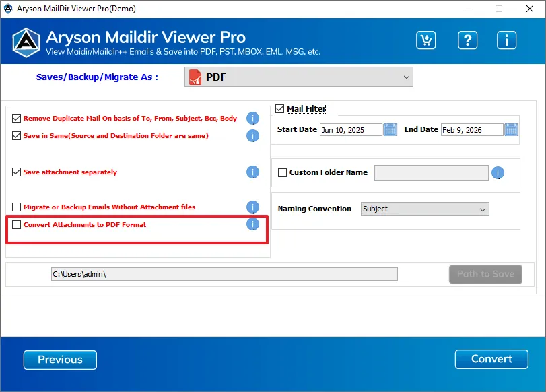Click the Custom Folder Name text field

click(432, 173)
